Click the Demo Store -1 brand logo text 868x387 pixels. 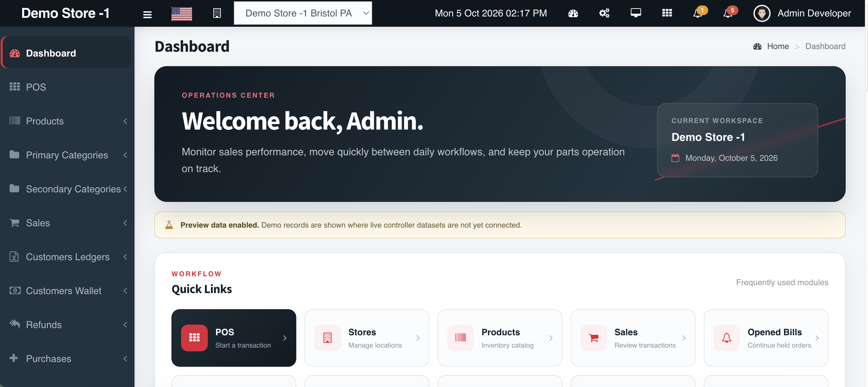point(65,13)
